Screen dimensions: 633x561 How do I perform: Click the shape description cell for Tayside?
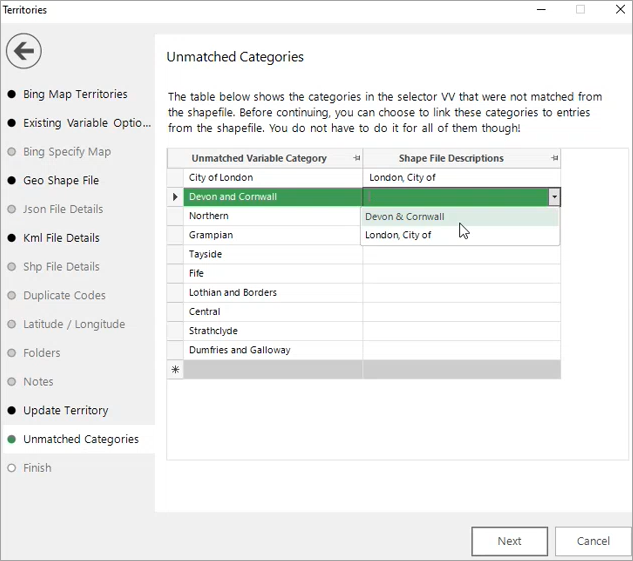point(462,254)
